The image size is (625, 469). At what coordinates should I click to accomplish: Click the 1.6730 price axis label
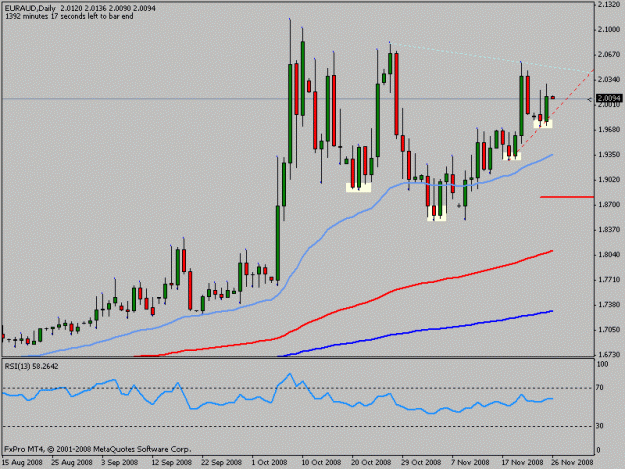coord(609,355)
